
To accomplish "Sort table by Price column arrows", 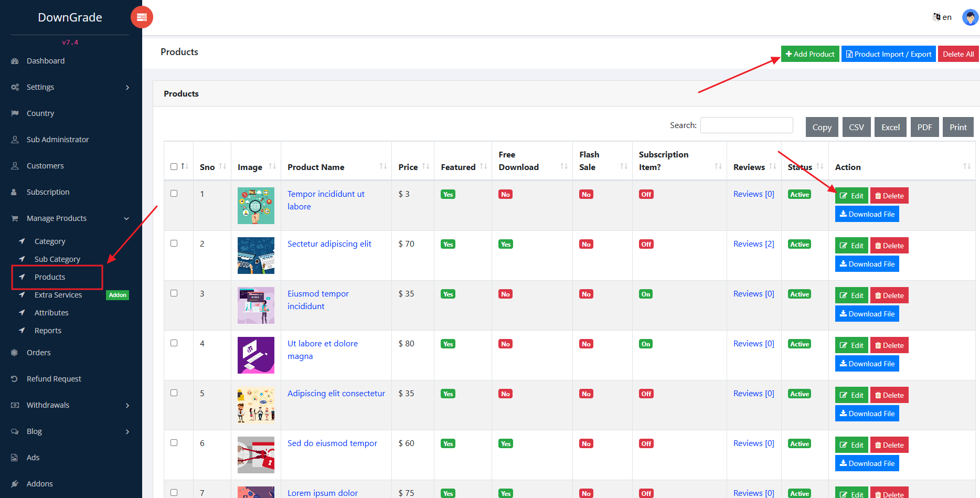I will pos(425,167).
